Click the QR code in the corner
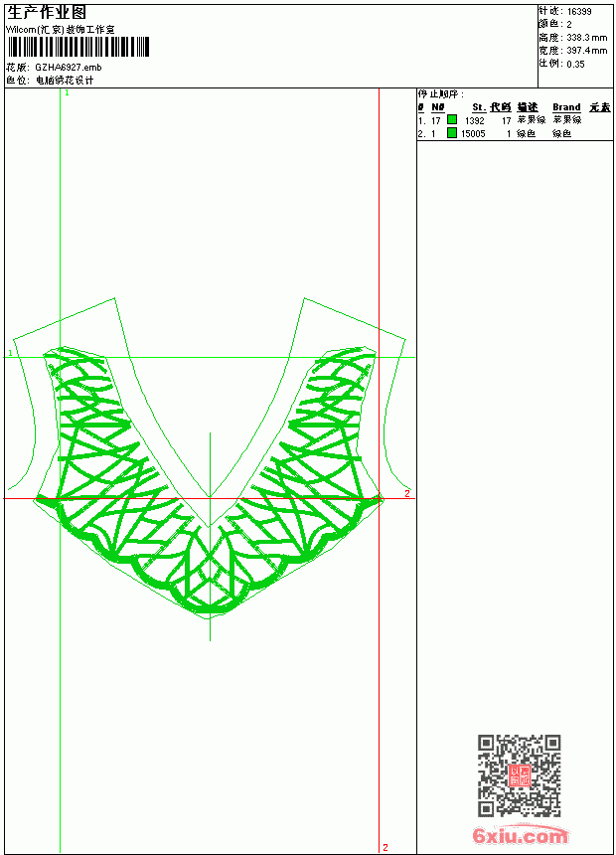Viewport: 616px width, 855px height. click(520, 775)
